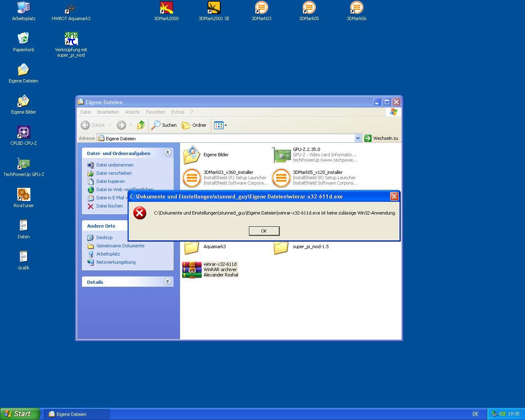525x420 pixels.
Task: Select the Grafik text file icon
Action: click(x=23, y=260)
